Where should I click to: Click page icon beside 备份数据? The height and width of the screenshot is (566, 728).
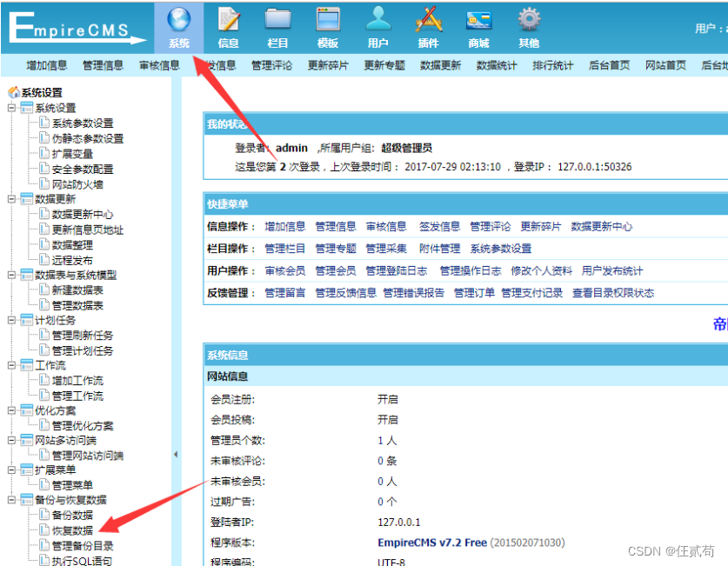point(44,515)
